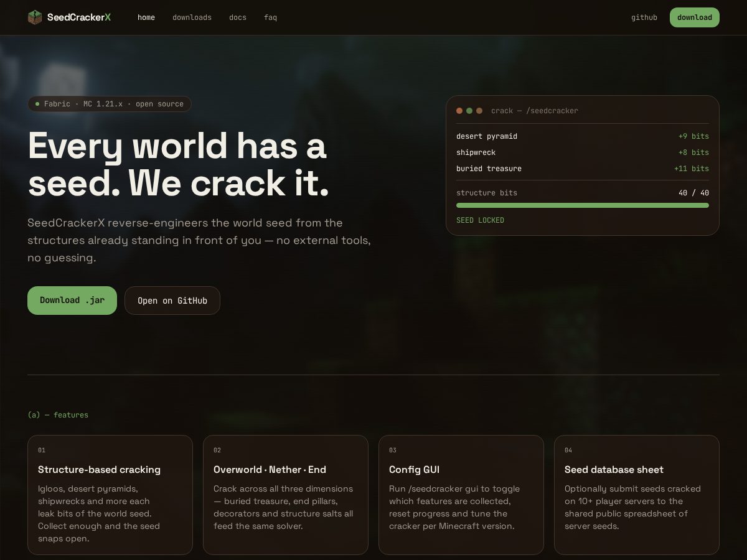Click the green structure bits progress bar
Screen dimensions: 747x560
583,205
